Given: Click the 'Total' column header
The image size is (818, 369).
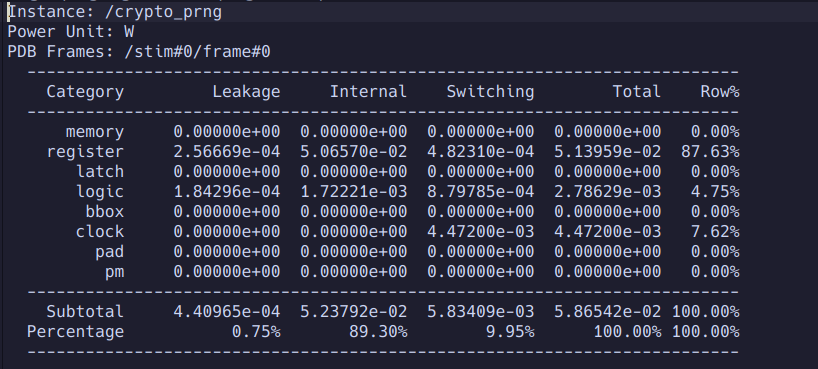Looking at the screenshot, I should click(636, 92).
